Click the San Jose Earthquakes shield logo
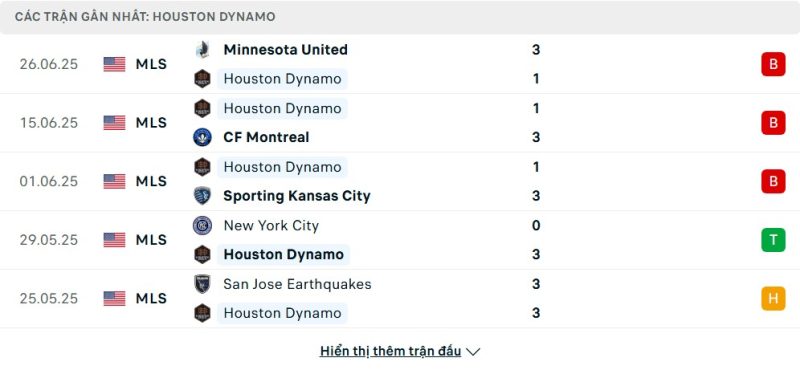This screenshot has height=374, width=800. pos(203,284)
